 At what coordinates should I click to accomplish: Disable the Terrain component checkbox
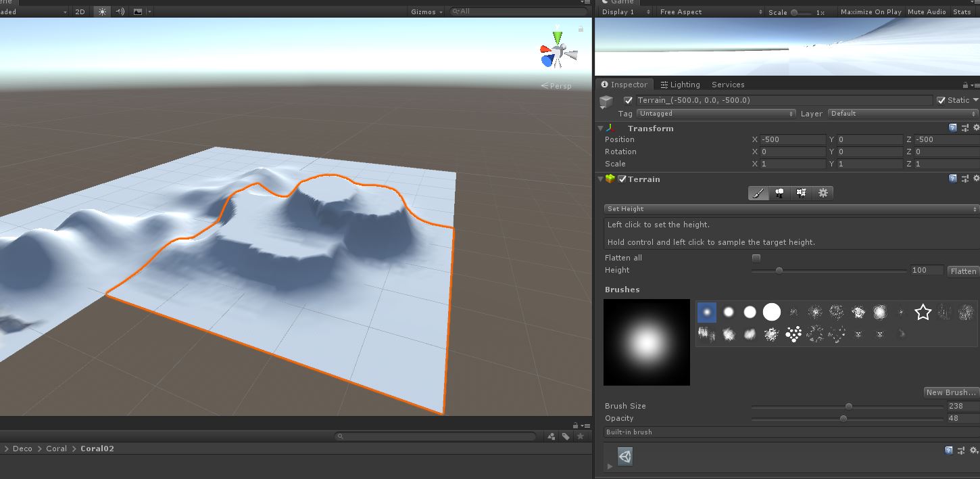tap(622, 179)
